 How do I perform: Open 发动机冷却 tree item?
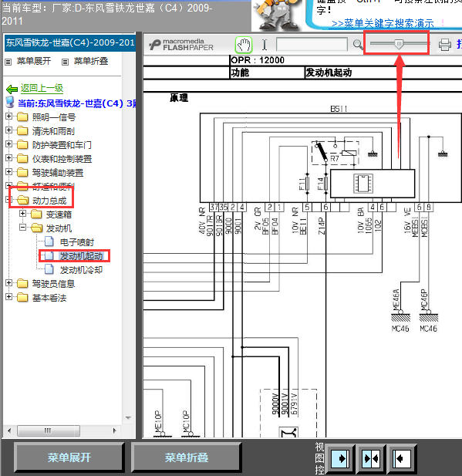point(81,270)
